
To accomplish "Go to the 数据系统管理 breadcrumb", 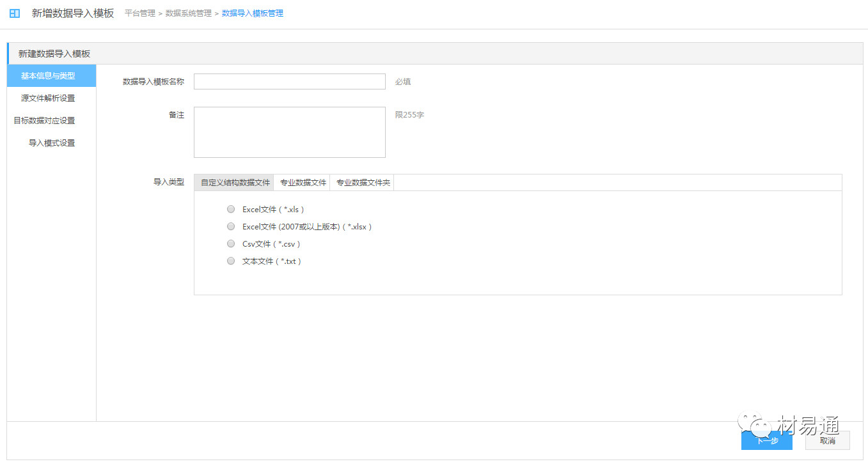I will 188,13.
